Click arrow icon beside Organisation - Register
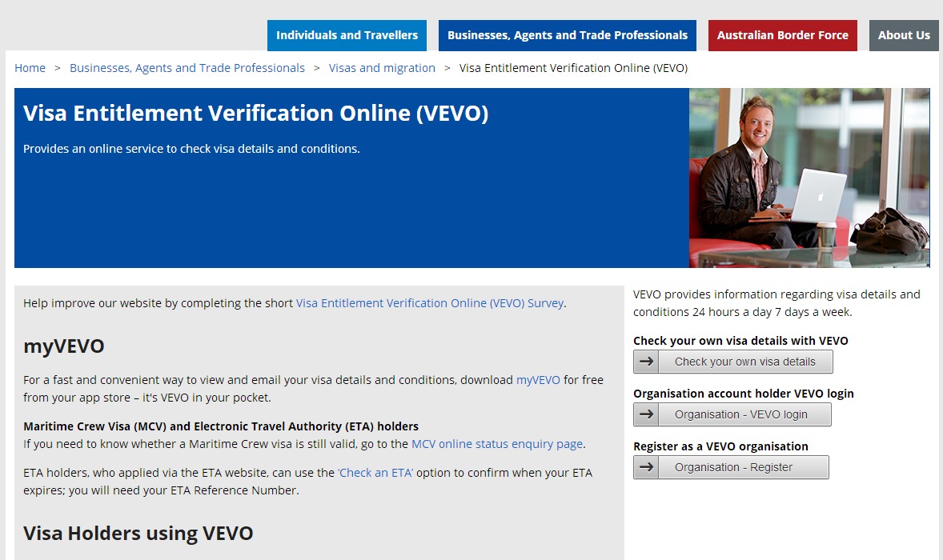Image resolution: width=943 pixels, height=560 pixels. [x=646, y=467]
